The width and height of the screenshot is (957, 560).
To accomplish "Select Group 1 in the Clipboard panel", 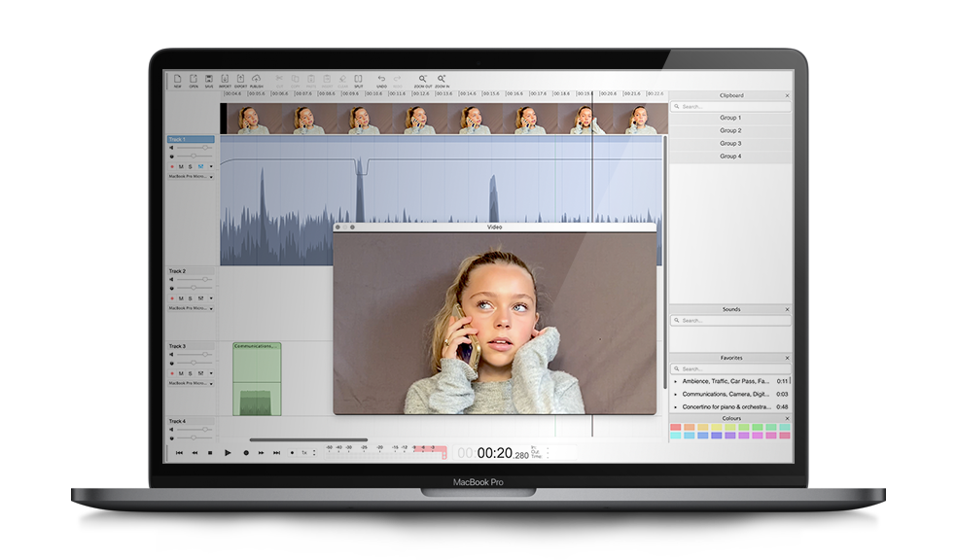I will 730,118.
